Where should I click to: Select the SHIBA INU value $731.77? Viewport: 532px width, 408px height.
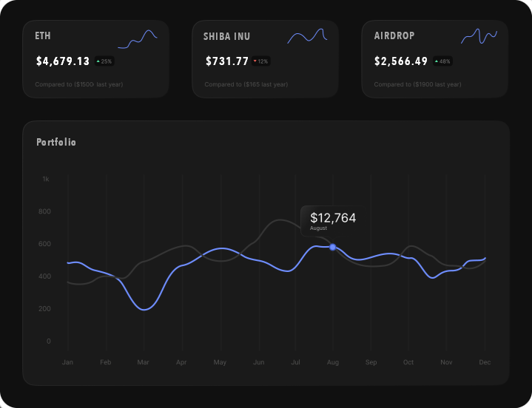[226, 61]
